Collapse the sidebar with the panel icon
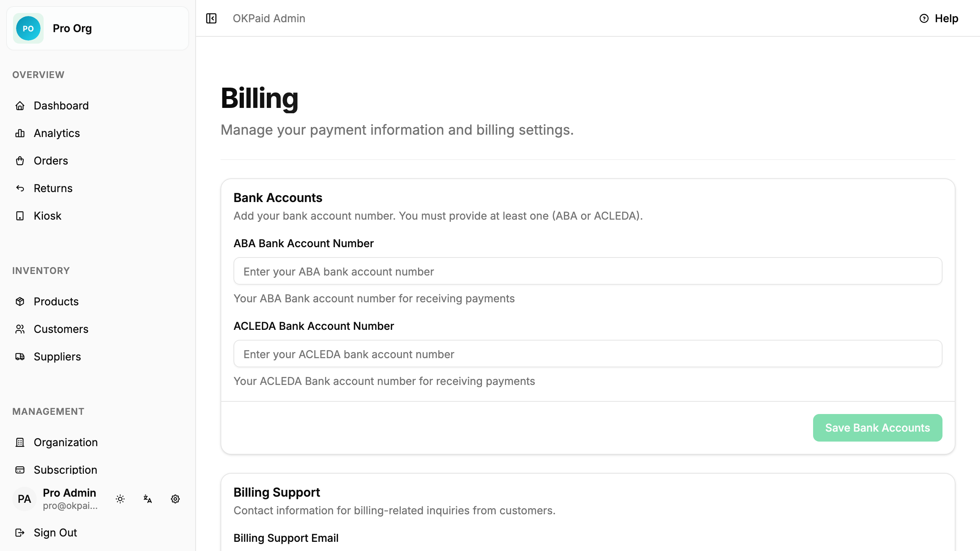 tap(211, 18)
